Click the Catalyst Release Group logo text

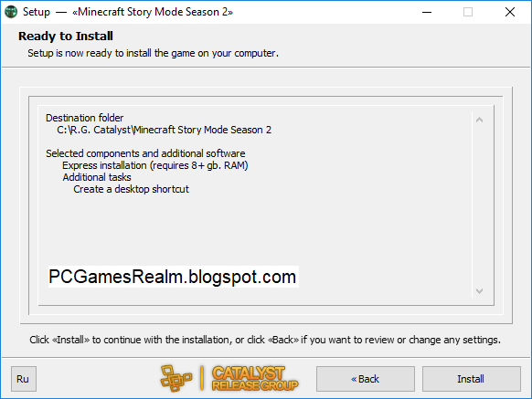click(x=255, y=378)
